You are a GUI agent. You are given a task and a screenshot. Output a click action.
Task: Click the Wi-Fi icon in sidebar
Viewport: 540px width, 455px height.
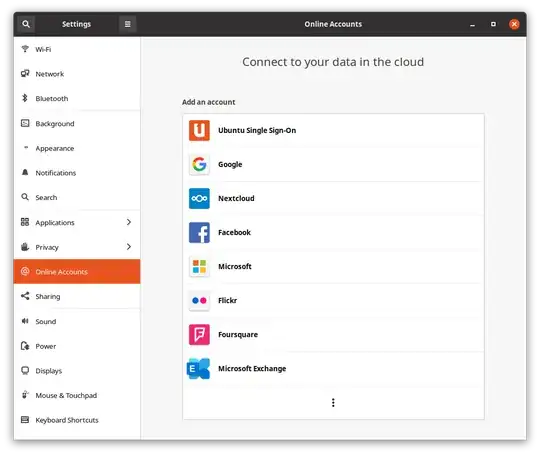(25, 49)
